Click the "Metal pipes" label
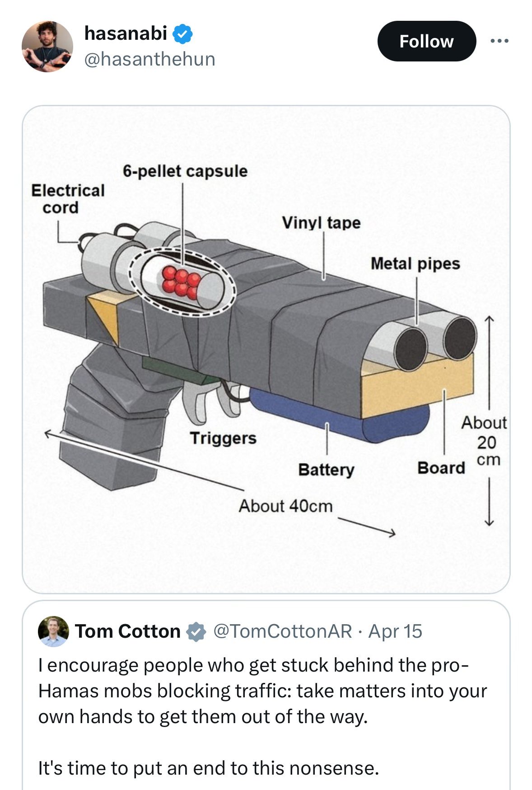532x790 pixels. coord(415,263)
